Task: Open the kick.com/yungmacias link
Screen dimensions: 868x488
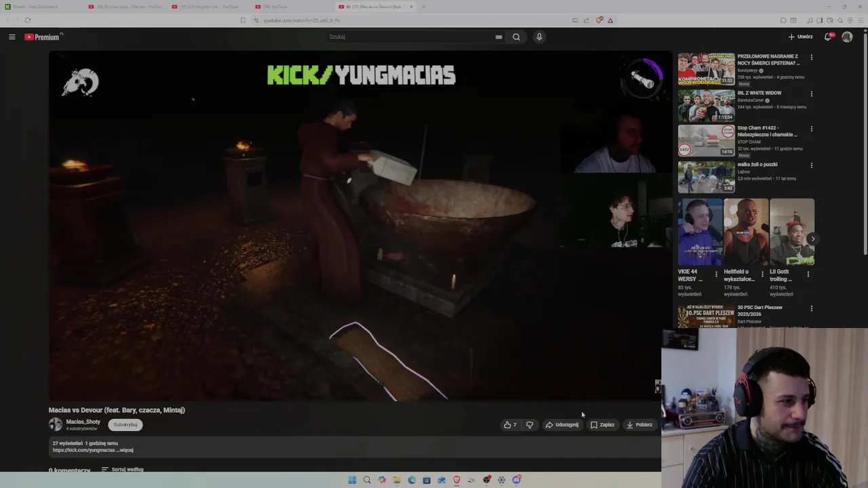Action: pos(84,450)
